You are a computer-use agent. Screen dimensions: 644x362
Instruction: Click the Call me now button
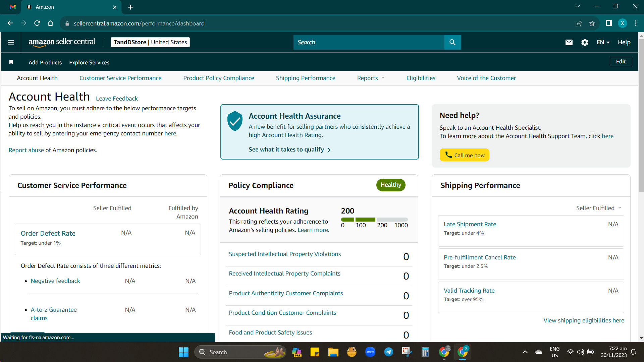coord(465,155)
